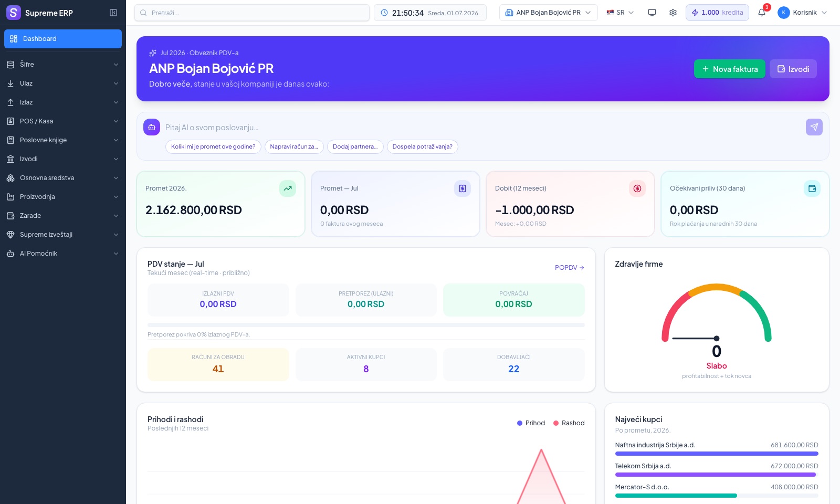Open notifications bell with 3 alerts
Screen dimensions: 840x504
(762, 13)
